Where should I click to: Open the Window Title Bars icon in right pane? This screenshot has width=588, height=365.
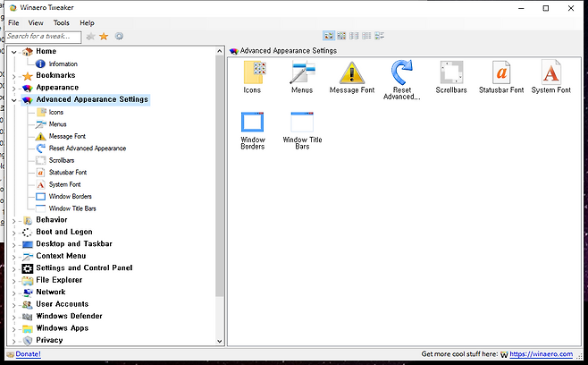click(302, 123)
